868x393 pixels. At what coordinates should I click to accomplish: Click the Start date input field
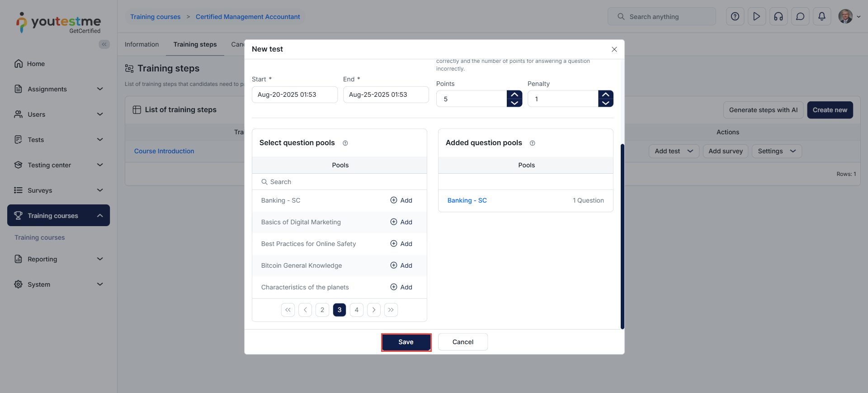click(x=295, y=95)
